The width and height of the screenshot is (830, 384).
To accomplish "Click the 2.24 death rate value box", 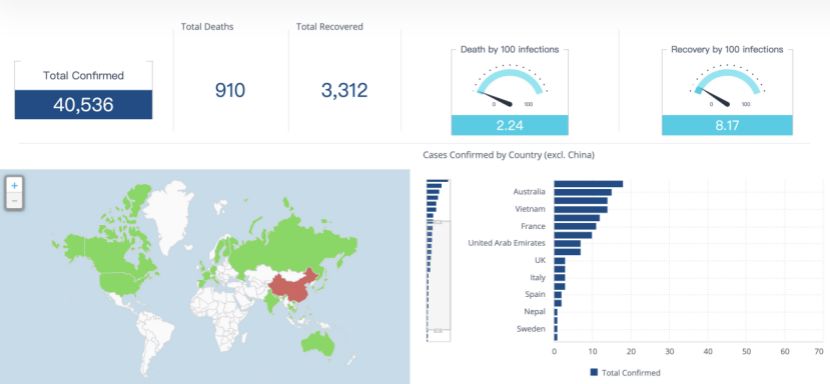I will click(x=509, y=125).
